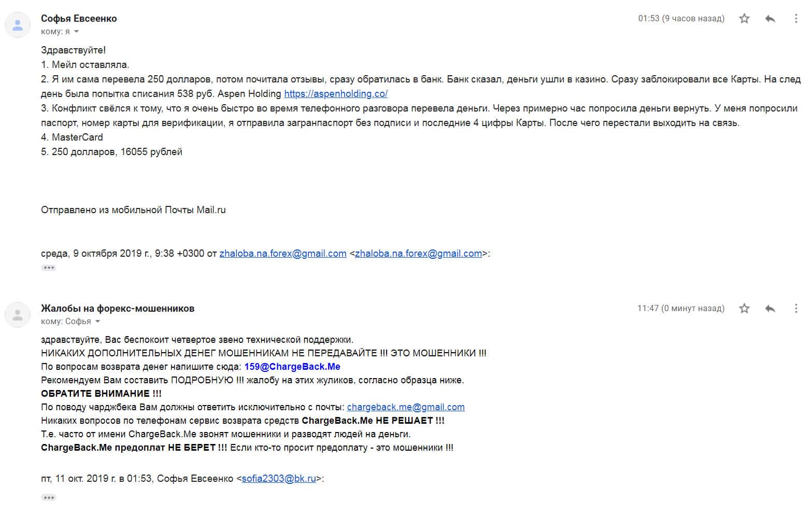Screen dimensions: 812x515
Task: Click Софья Евсеенко's profile avatar
Action: [x=18, y=25]
